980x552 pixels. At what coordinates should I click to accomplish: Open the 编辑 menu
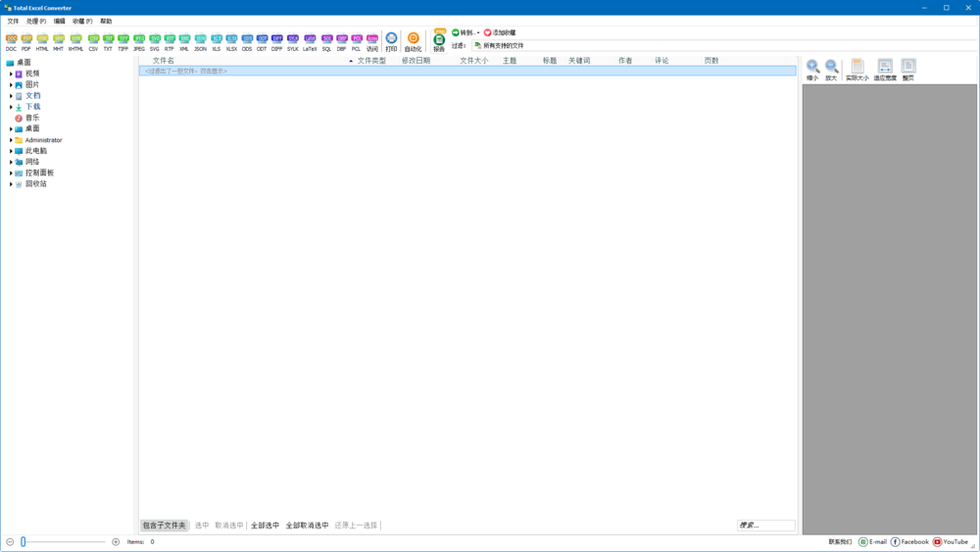pyautogui.click(x=60, y=22)
